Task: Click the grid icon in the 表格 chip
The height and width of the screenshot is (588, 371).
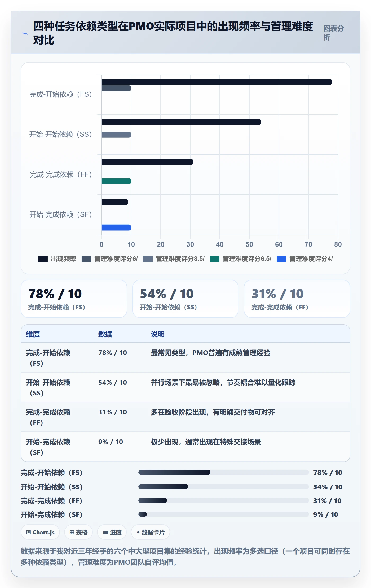Action: [x=72, y=532]
